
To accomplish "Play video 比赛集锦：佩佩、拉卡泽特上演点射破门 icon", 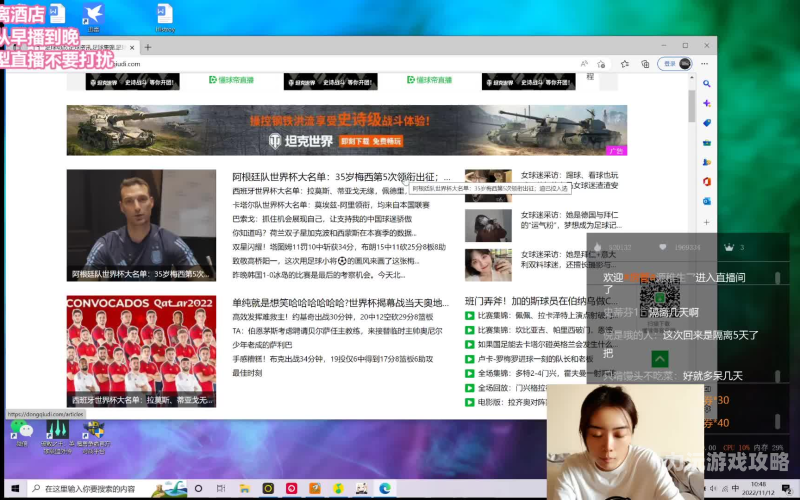I will pos(470,316).
